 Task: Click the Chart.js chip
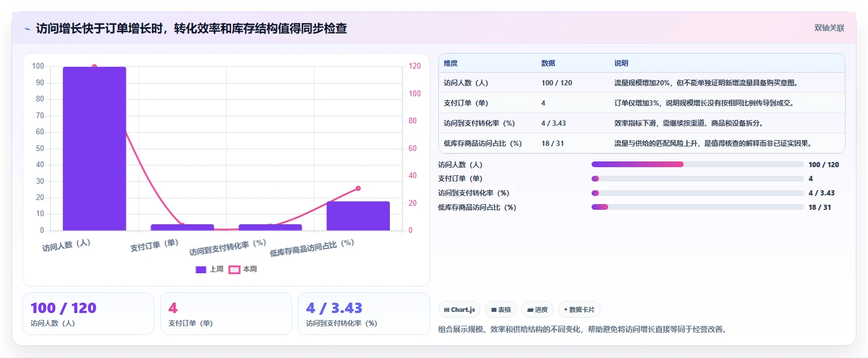coord(459,310)
